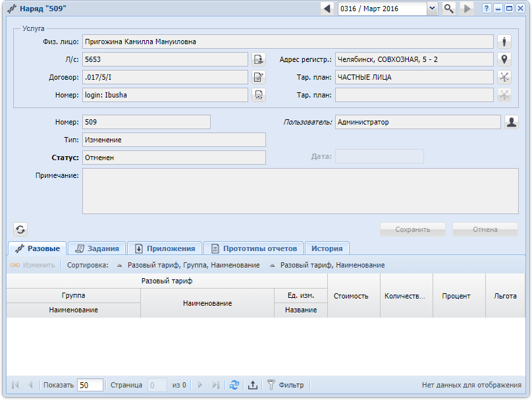Click the Страница number field

[x=157, y=385]
